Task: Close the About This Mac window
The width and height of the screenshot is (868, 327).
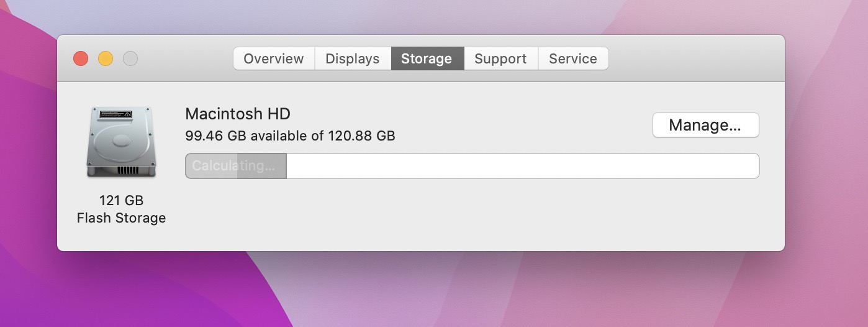Action: point(81,59)
